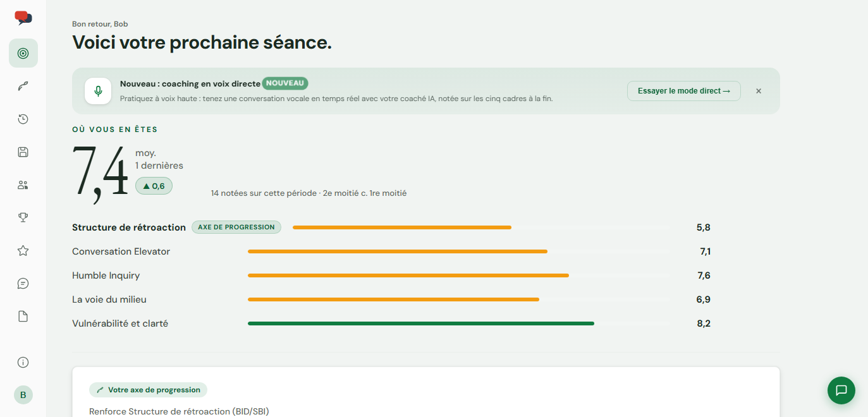Image resolution: width=868 pixels, height=417 pixels.
Task: Select the Conversation Elevator label
Action: 121,251
